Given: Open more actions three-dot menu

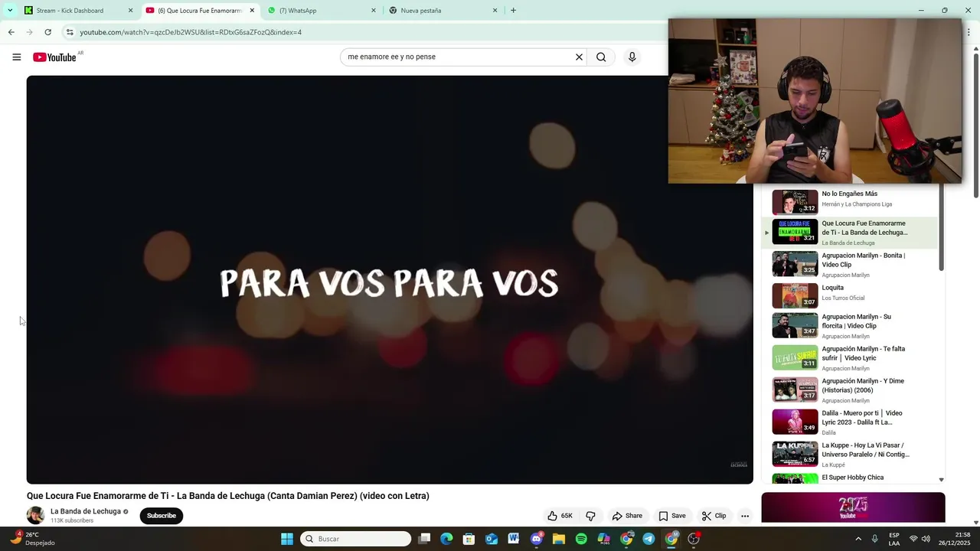Looking at the screenshot, I should click(x=745, y=516).
